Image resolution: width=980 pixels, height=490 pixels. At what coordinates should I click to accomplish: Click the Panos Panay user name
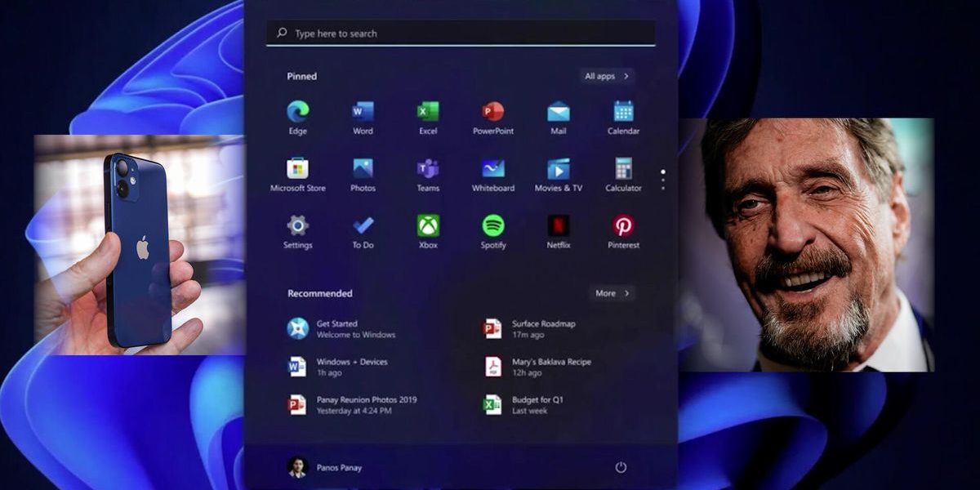(x=339, y=468)
